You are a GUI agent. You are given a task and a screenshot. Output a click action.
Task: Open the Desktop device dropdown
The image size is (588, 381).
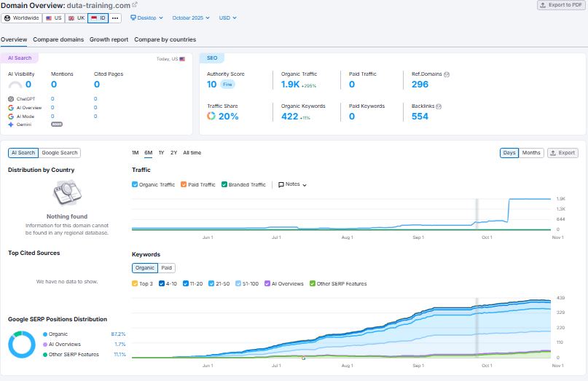(x=148, y=17)
